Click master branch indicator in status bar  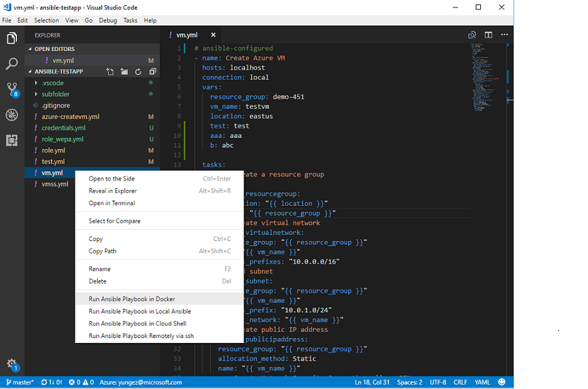20,382
